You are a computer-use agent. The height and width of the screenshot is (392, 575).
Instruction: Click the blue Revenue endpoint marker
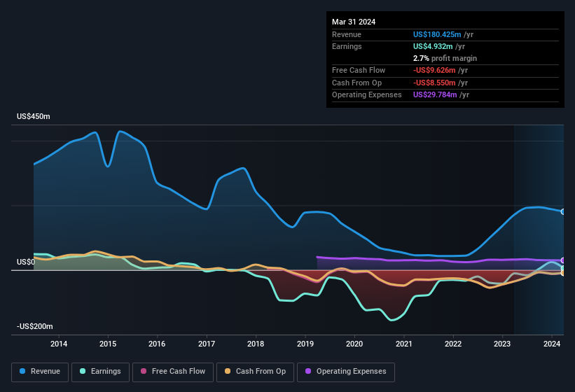563,212
